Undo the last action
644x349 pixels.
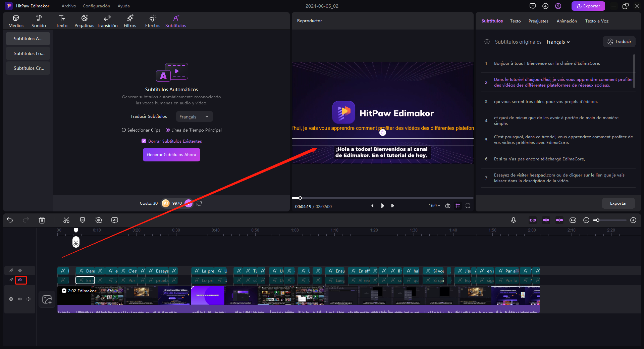point(10,220)
